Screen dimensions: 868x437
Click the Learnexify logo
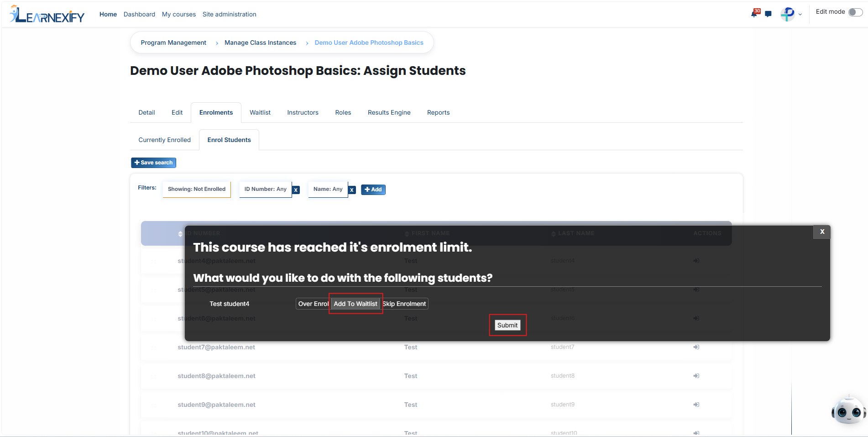(47, 14)
